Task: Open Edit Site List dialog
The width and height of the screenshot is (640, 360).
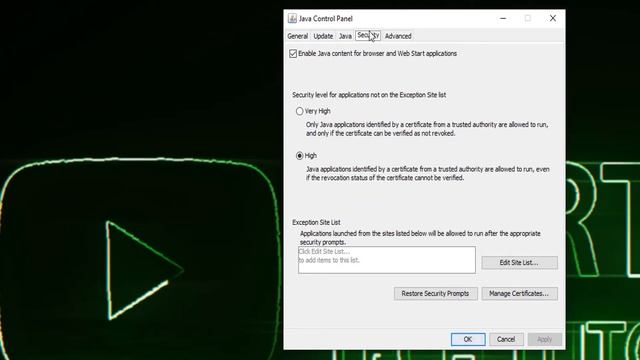Action: pos(519,262)
